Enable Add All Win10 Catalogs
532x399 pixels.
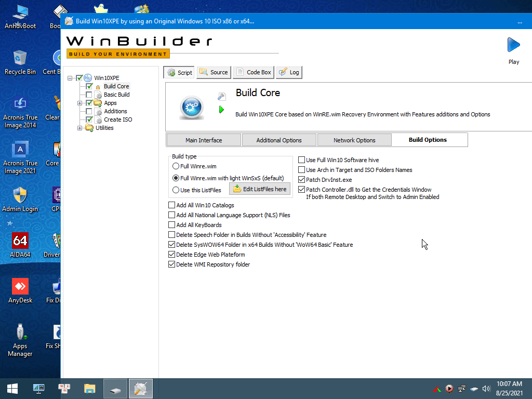(171, 205)
